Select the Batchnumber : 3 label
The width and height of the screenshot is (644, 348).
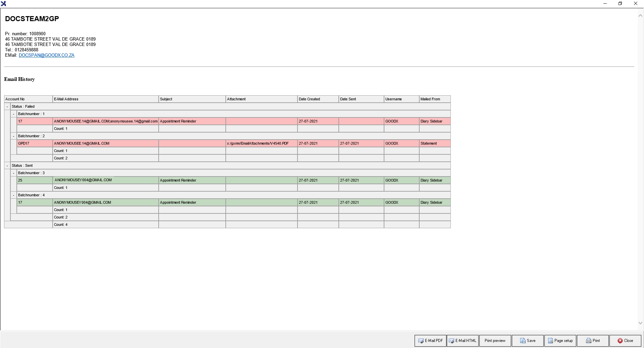[x=31, y=173]
